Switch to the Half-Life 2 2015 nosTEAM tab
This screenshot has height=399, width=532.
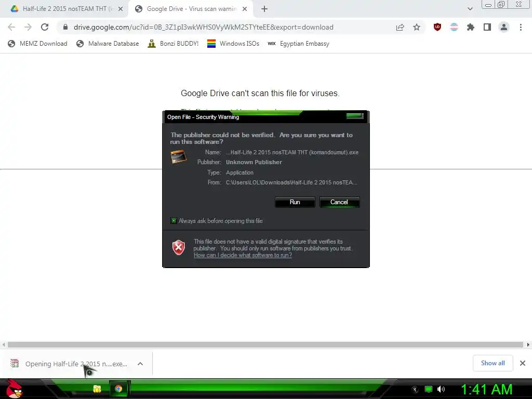pyautogui.click(x=68, y=9)
